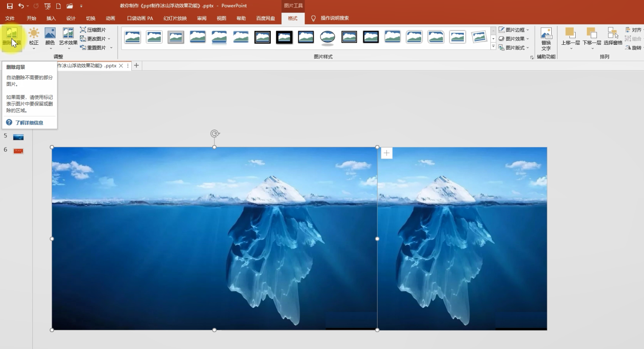Click 了解详细信息 link in tooltip
644x349 pixels.
click(29, 123)
